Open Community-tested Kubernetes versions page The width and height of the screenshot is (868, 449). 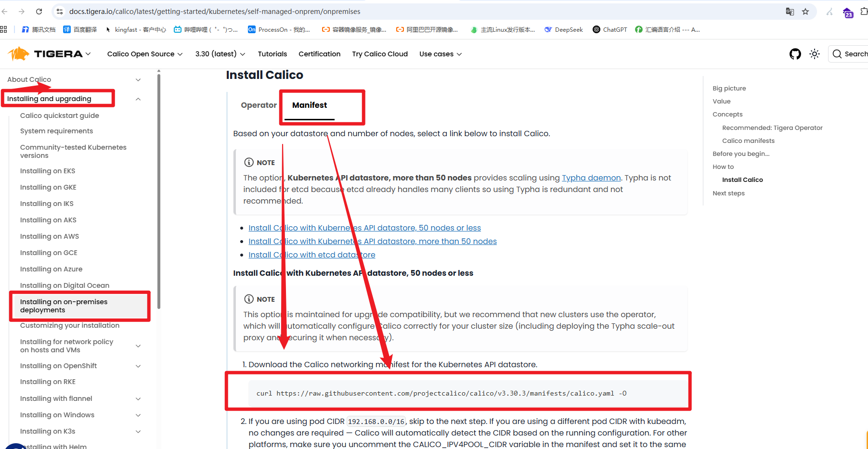coord(73,151)
